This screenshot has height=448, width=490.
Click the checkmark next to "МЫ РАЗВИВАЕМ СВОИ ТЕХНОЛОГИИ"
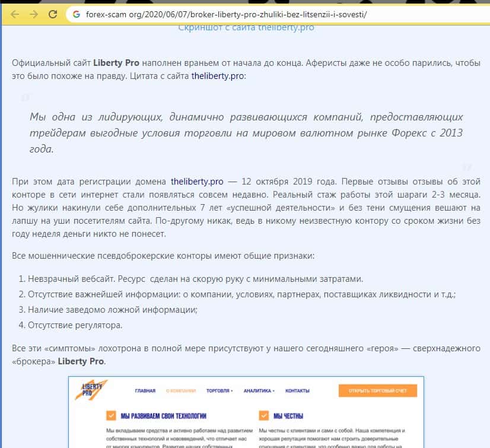click(111, 416)
